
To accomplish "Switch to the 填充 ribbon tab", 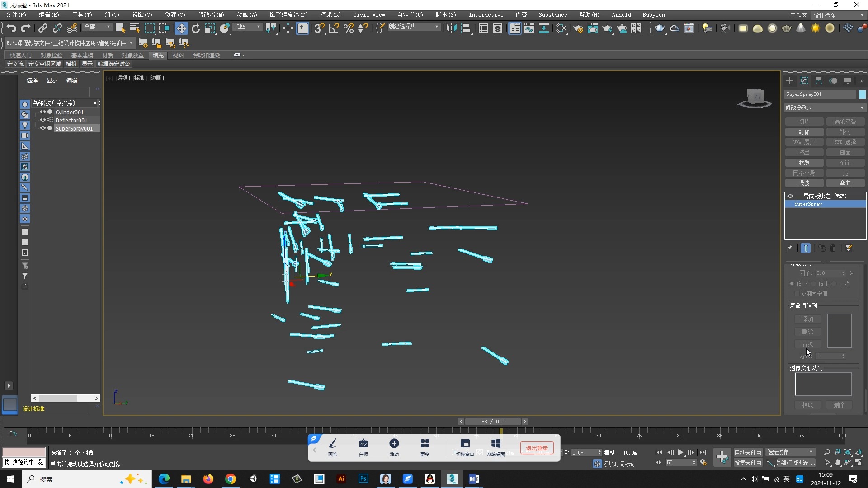I will pyautogui.click(x=158, y=55).
